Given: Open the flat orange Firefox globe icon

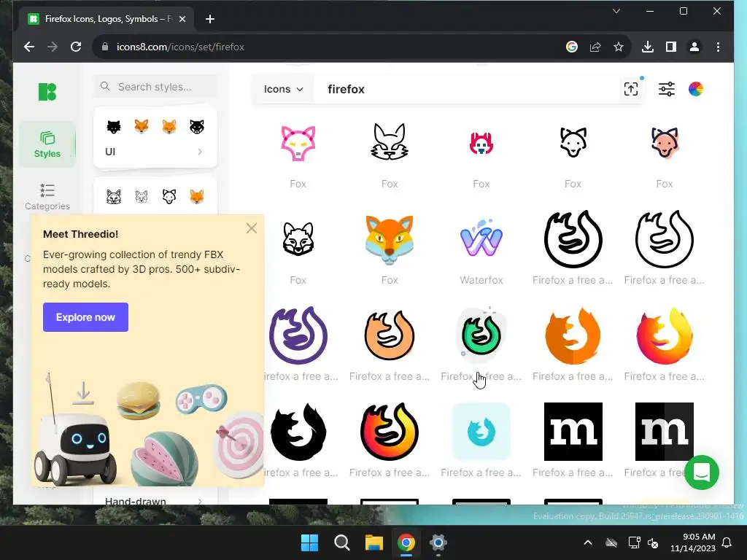Looking at the screenshot, I should (x=573, y=335).
